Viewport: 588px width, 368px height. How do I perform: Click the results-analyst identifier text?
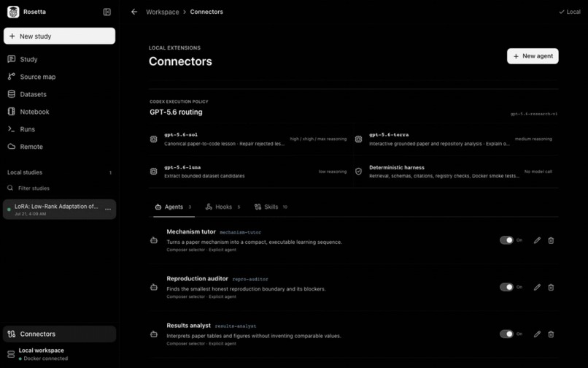pos(236,326)
